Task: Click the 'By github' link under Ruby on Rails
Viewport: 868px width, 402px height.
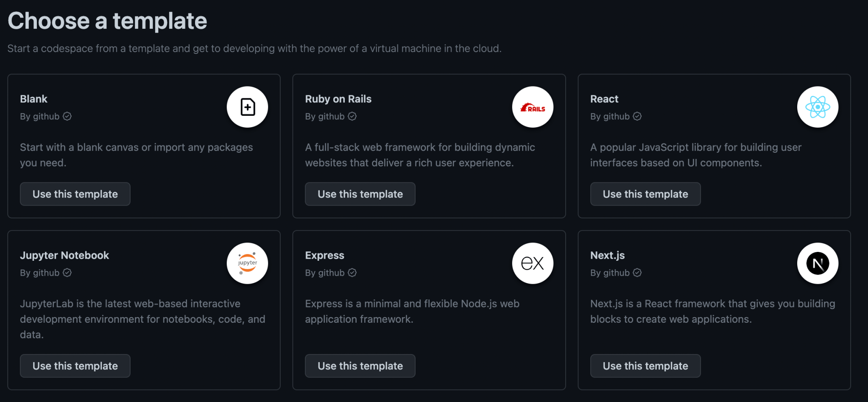Action: pyautogui.click(x=325, y=116)
